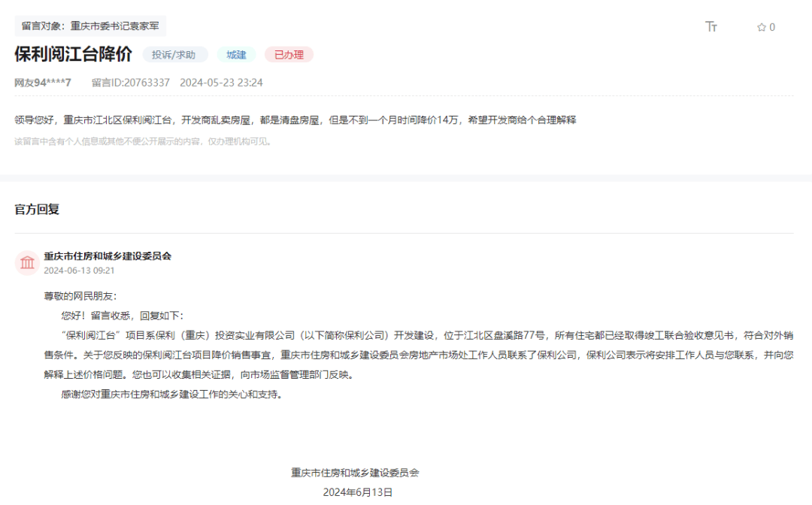Click the government building avatar icon
The image size is (812, 505).
click(28, 263)
